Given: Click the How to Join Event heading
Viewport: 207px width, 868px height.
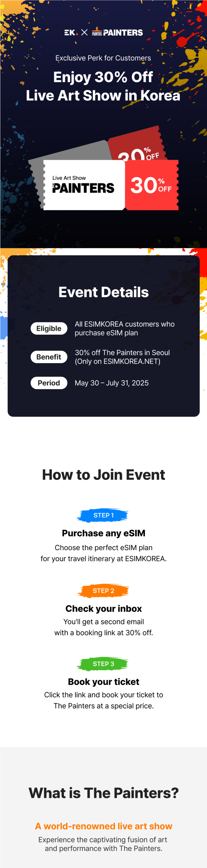Looking at the screenshot, I should [x=104, y=474].
